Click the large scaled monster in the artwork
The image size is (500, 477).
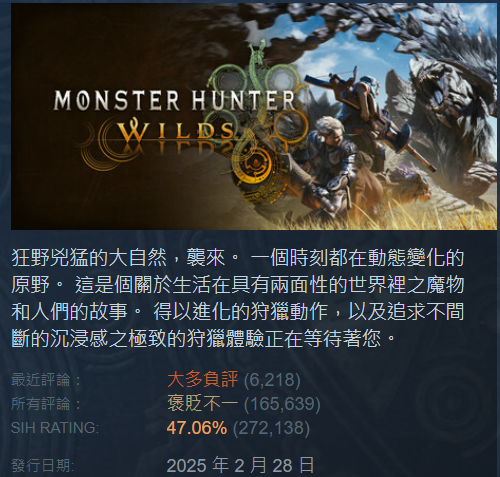(x=447, y=110)
